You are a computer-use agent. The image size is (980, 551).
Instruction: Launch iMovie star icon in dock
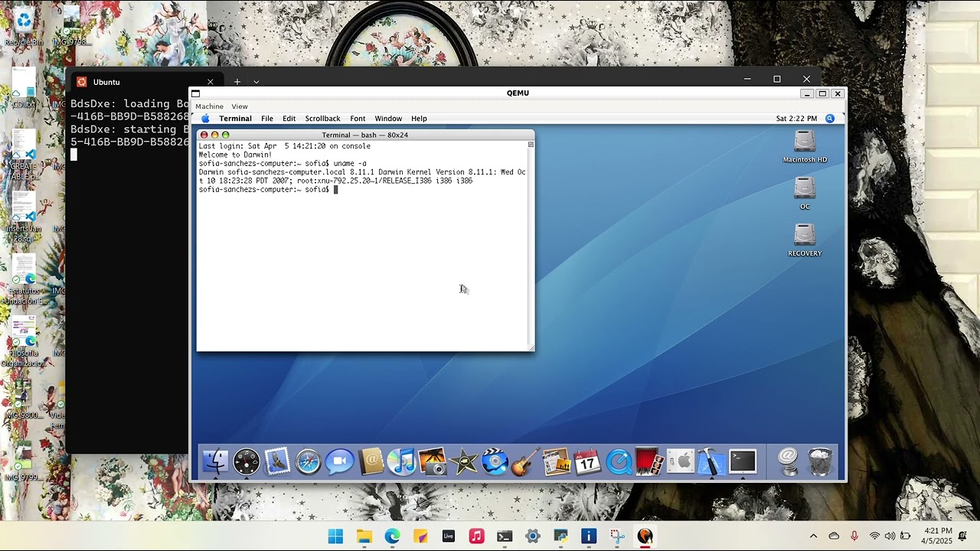pyautogui.click(x=464, y=461)
